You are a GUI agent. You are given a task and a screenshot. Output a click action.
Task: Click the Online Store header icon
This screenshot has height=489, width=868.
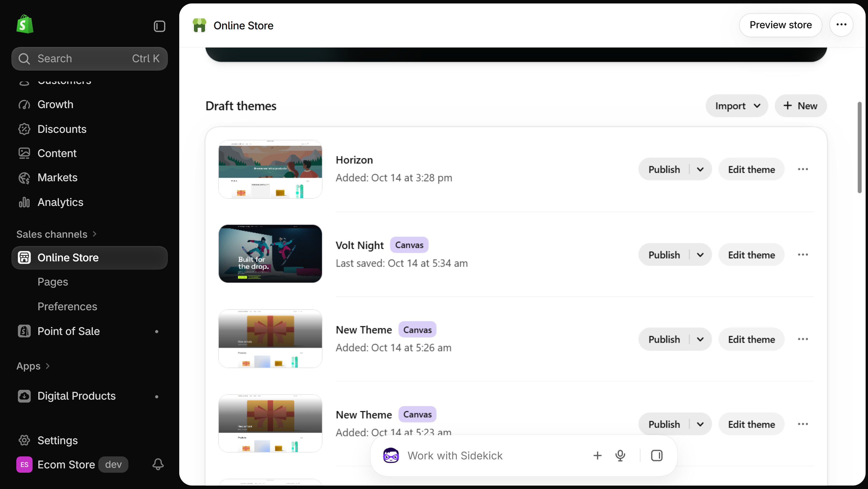199,25
